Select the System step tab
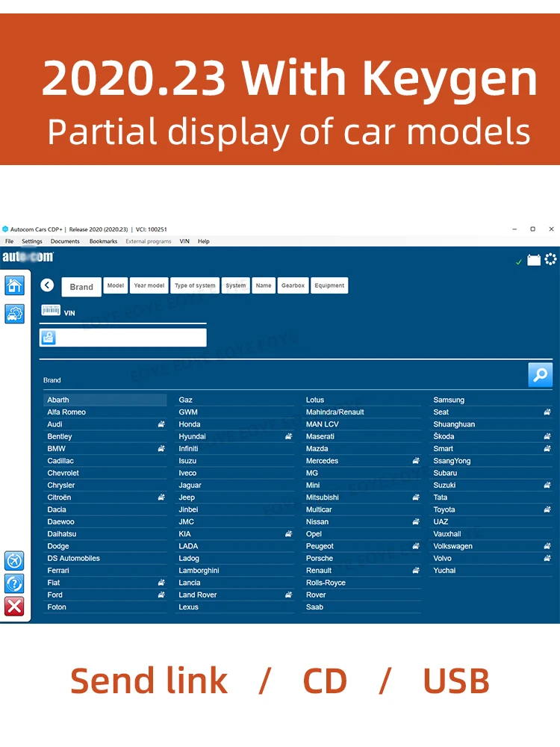The height and width of the screenshot is (747, 560). (236, 285)
